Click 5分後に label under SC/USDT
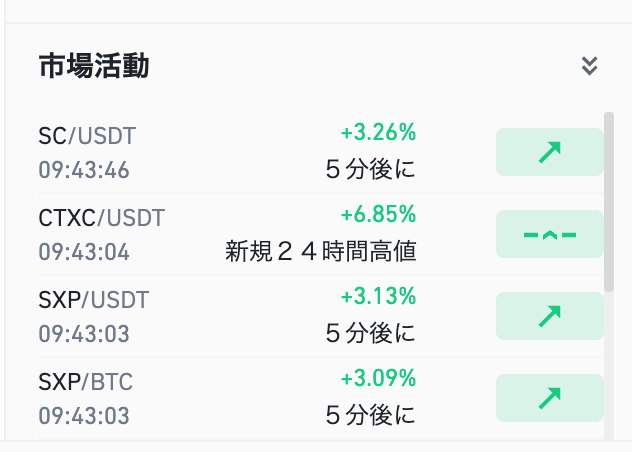This screenshot has height=452, width=632. (x=370, y=169)
